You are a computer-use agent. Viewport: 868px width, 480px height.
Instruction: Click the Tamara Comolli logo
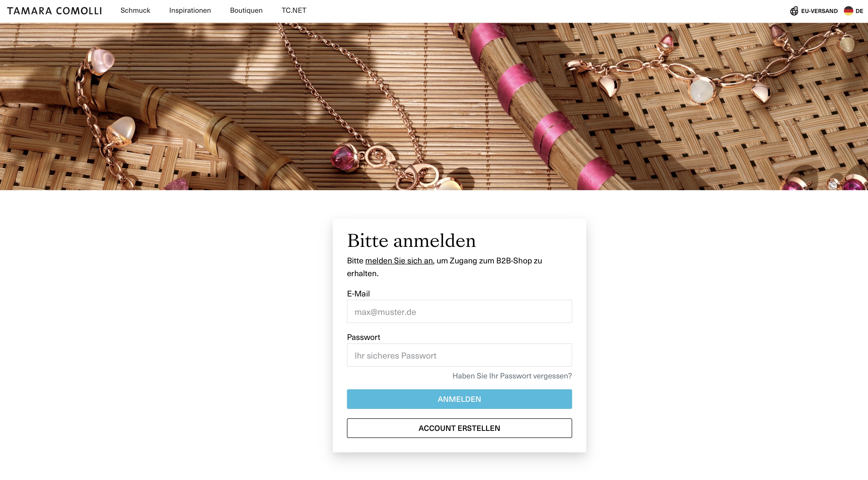(x=54, y=11)
